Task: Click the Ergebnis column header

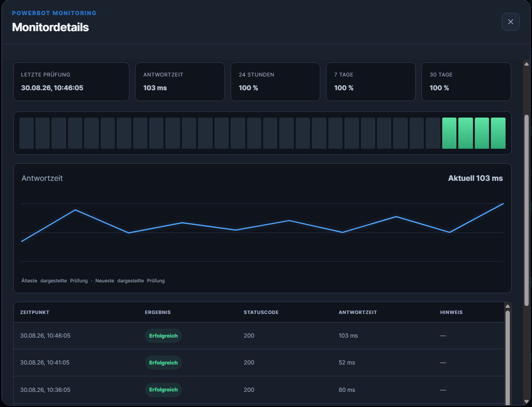Action: (x=158, y=312)
